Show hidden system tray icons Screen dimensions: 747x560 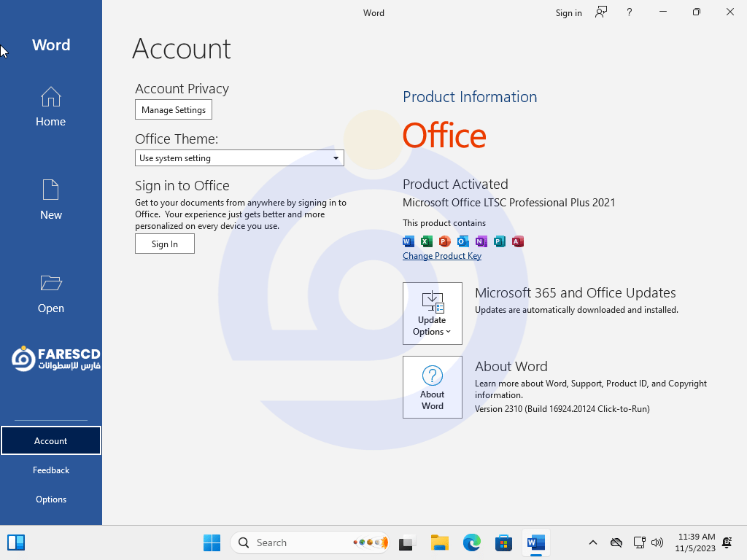[593, 542]
